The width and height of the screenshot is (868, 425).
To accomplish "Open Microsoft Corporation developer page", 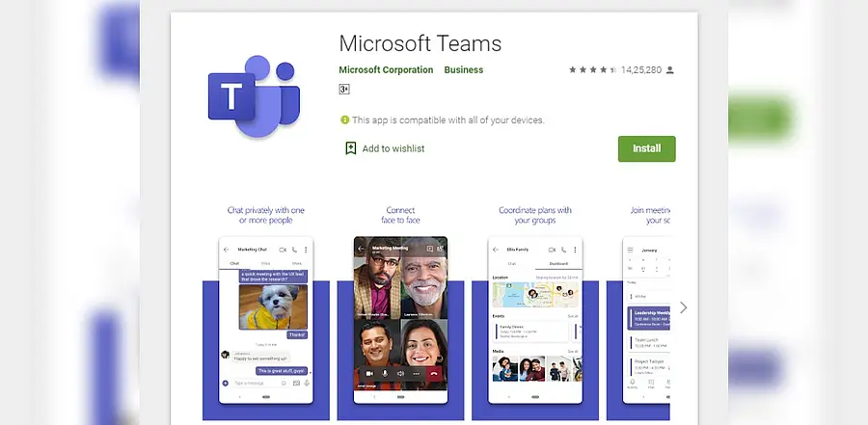I will coord(386,69).
